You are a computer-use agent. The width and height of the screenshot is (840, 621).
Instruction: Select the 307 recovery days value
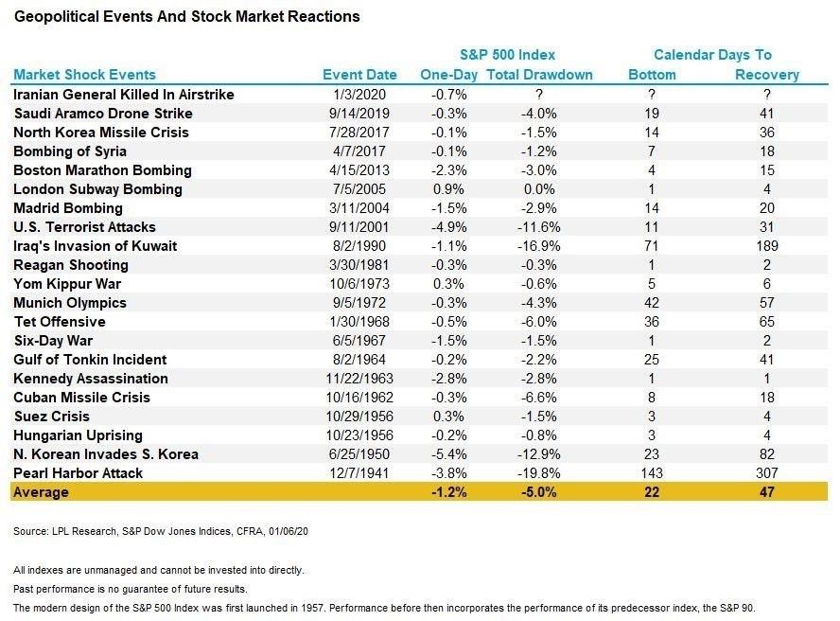point(766,473)
